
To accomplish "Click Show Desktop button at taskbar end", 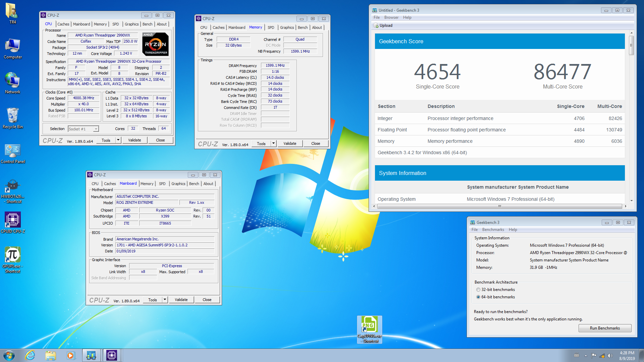I will 641,355.
